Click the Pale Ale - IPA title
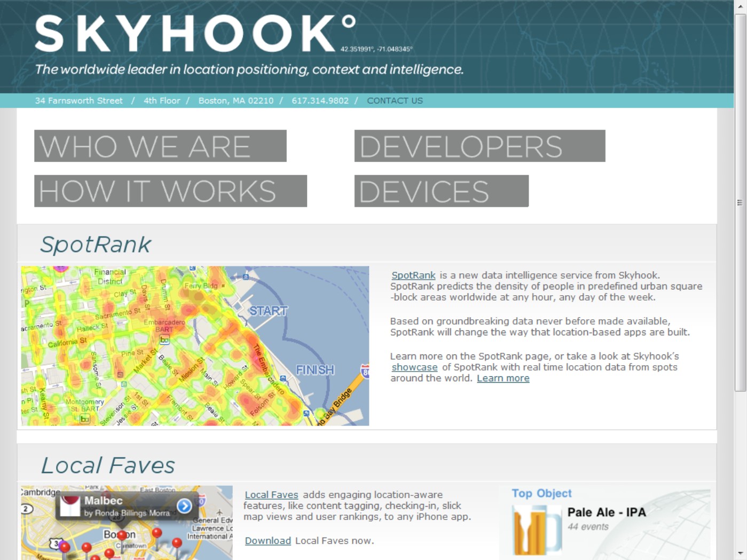 607,512
